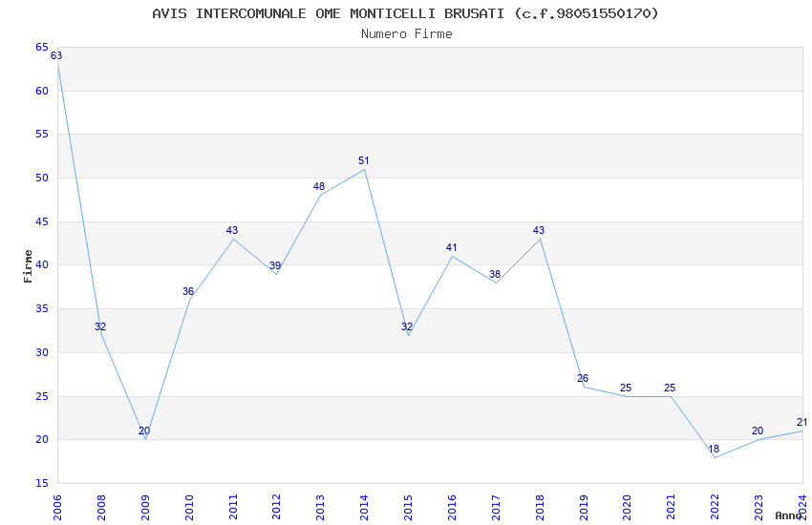This screenshot has width=812, height=525.
Task: Select the 26 data label above 2019
Action: 583,378
